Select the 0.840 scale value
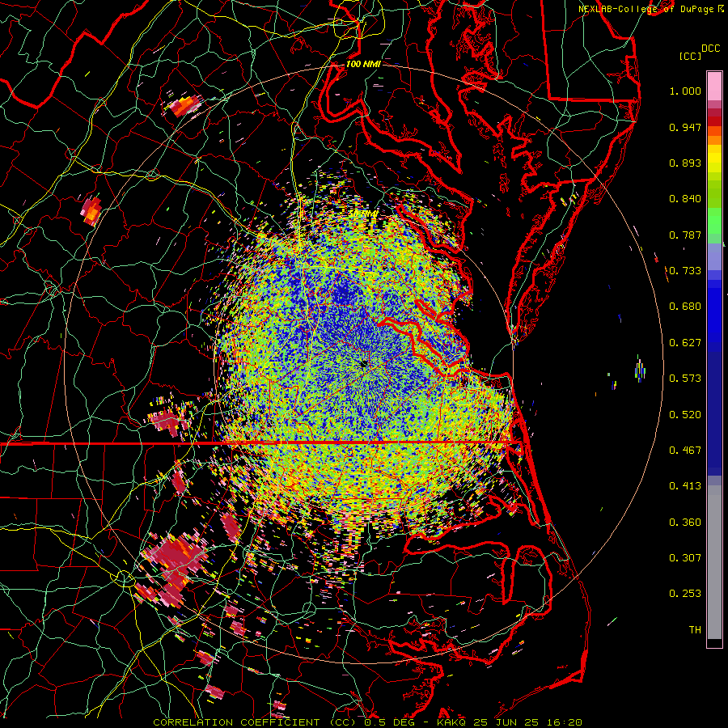 685,199
